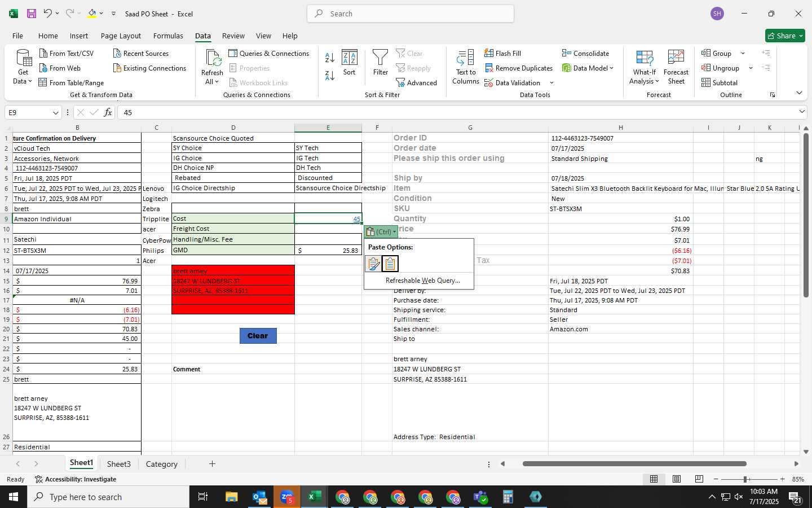This screenshot has height=508, width=812.
Task: Open Microsoft Teams from taskbar
Action: coord(480,497)
